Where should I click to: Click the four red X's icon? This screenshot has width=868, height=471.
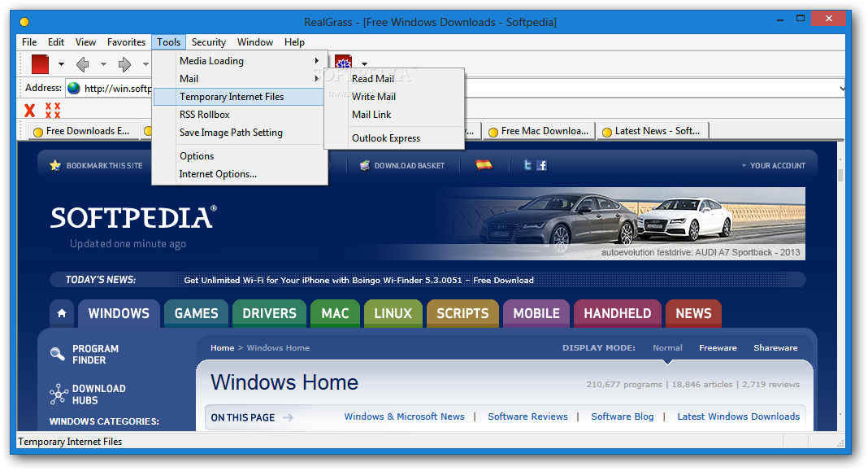pyautogui.click(x=53, y=111)
